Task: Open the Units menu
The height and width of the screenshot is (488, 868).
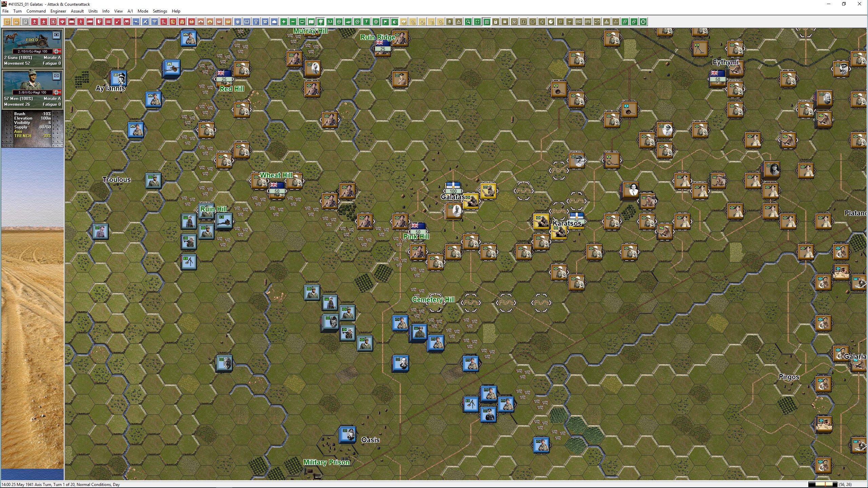Action: pyautogui.click(x=93, y=11)
